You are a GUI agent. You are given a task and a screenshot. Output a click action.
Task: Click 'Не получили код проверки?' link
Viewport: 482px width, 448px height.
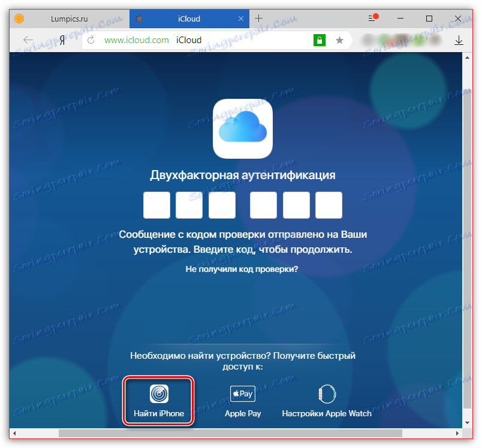pos(242,269)
